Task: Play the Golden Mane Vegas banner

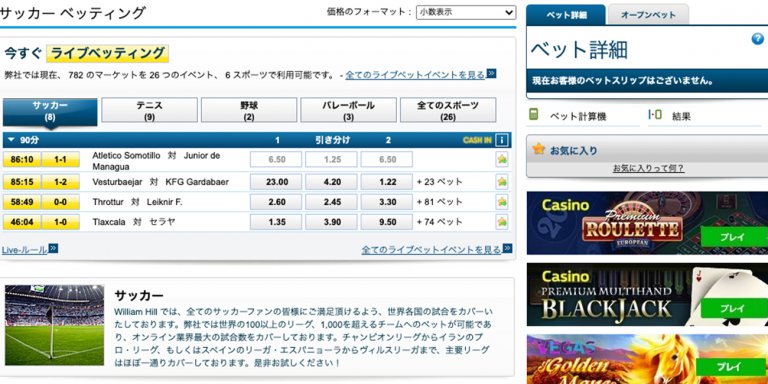Action: pos(731,367)
